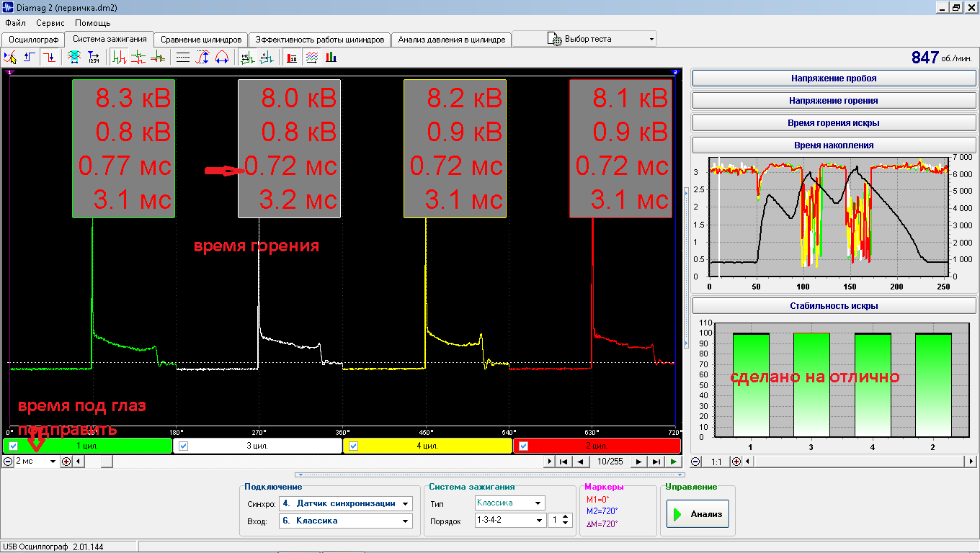Click the colored bar chart icon
Image resolution: width=980 pixels, height=553 pixels.
click(331, 58)
